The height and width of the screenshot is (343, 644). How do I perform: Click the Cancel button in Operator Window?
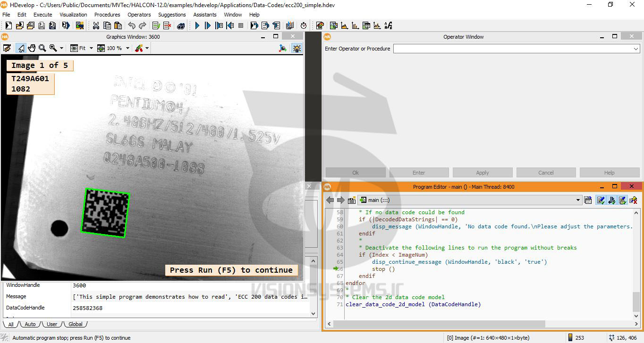tap(546, 173)
